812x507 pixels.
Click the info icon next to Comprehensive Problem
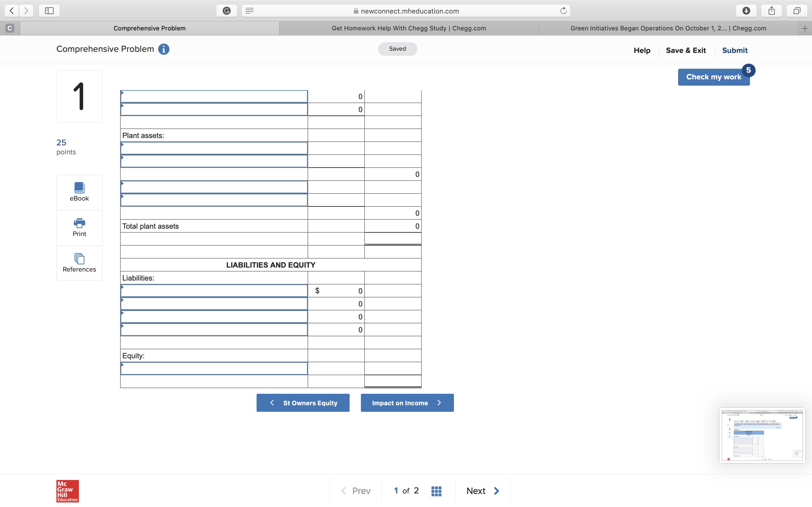[164, 49]
